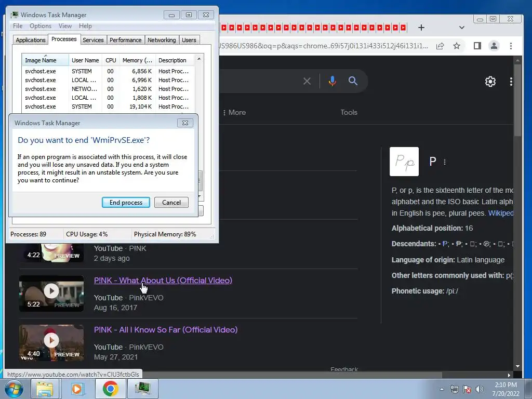
Task: Sort processes by User Name column
Action: (x=85, y=60)
